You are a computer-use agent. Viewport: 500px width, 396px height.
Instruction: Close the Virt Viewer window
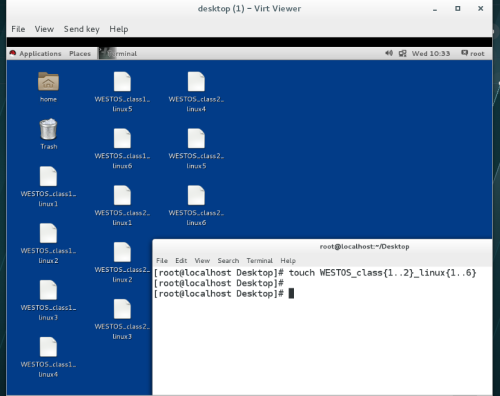pyautogui.click(x=480, y=9)
